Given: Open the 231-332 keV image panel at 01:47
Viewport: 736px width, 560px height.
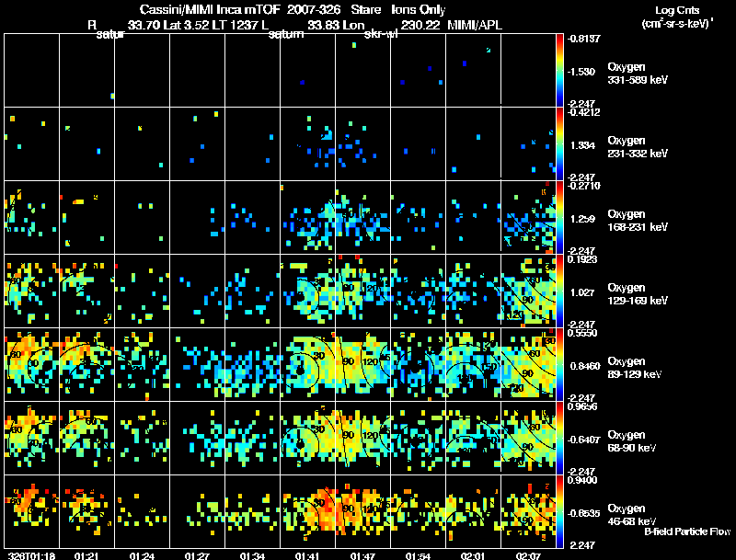Looking at the screenshot, I should (x=362, y=143).
